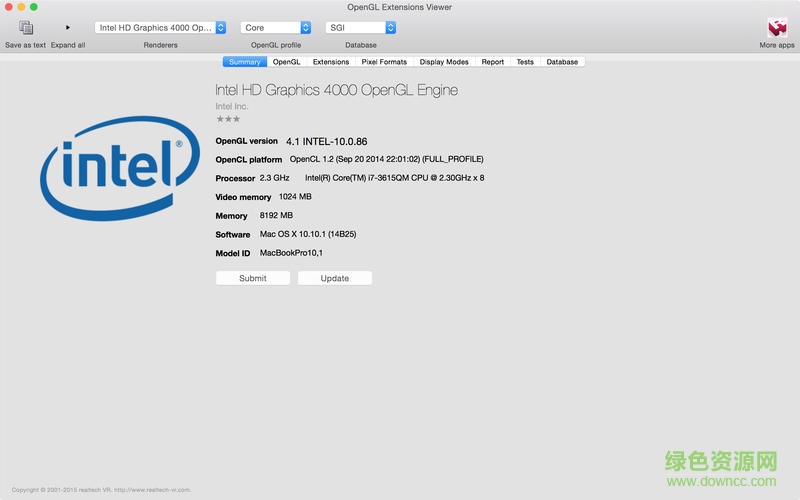
Task: Open the Pixel Formats tab
Action: click(384, 62)
